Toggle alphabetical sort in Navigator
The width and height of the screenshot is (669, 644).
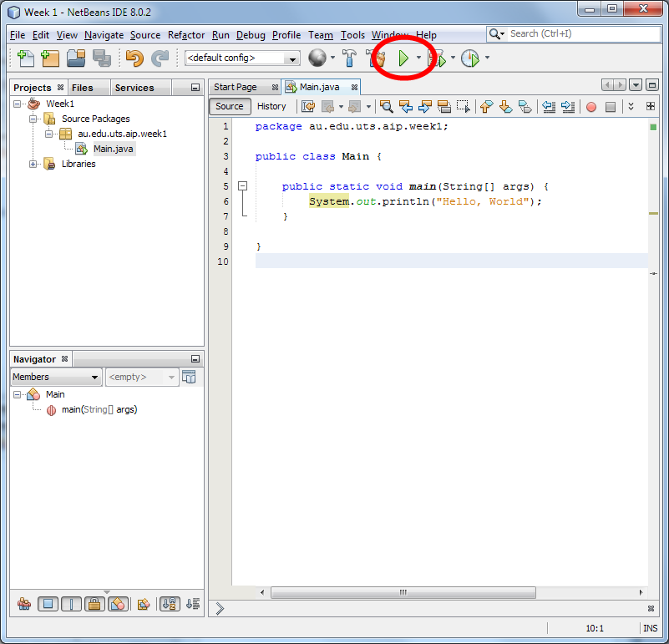169,603
